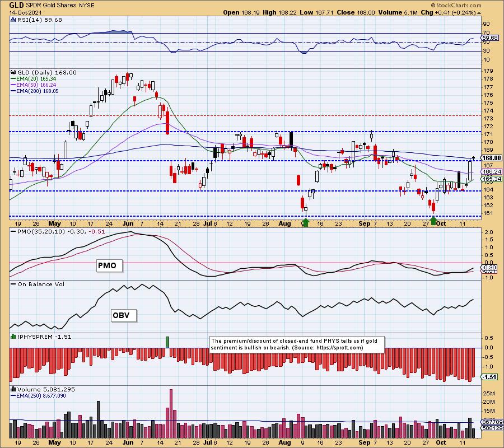This screenshot has height=448, width=504.
Task: Click the 5081295 volume axis tag
Action: pos(492,428)
